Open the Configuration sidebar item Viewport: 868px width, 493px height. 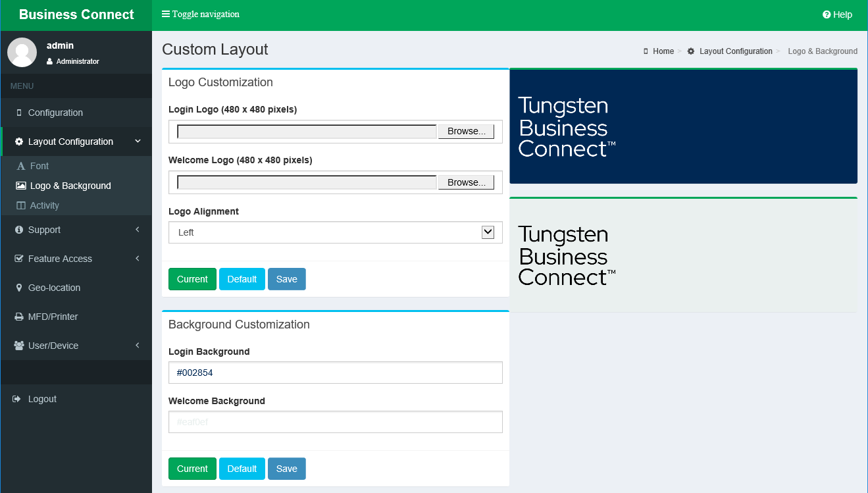(x=55, y=113)
